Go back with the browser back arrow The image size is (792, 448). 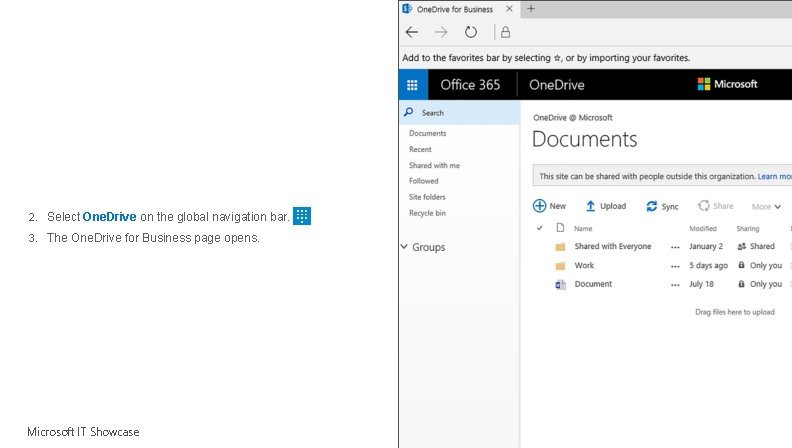click(x=412, y=32)
